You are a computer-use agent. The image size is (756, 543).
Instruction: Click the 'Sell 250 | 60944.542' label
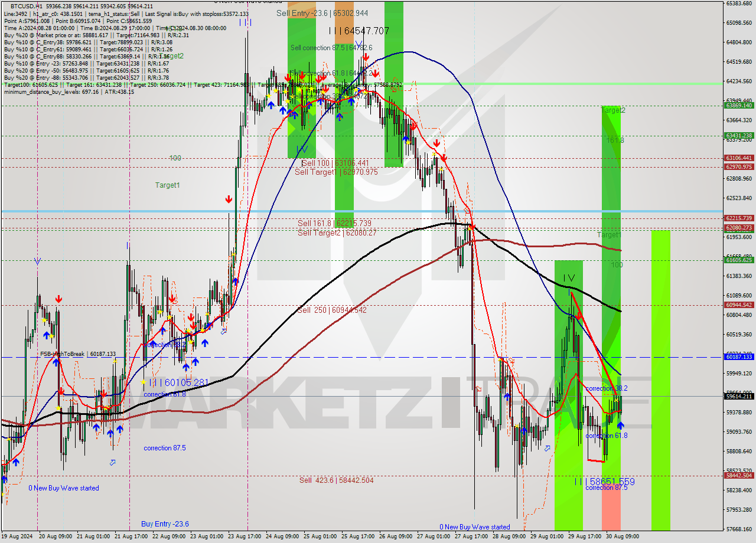(x=333, y=310)
